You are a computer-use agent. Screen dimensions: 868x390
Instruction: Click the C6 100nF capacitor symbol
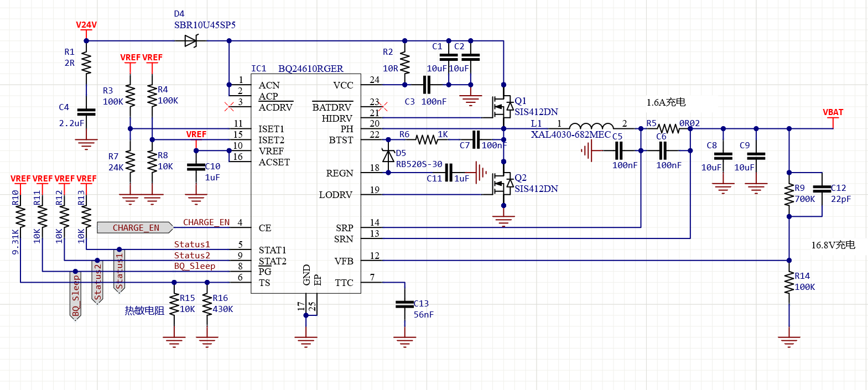[x=663, y=150]
